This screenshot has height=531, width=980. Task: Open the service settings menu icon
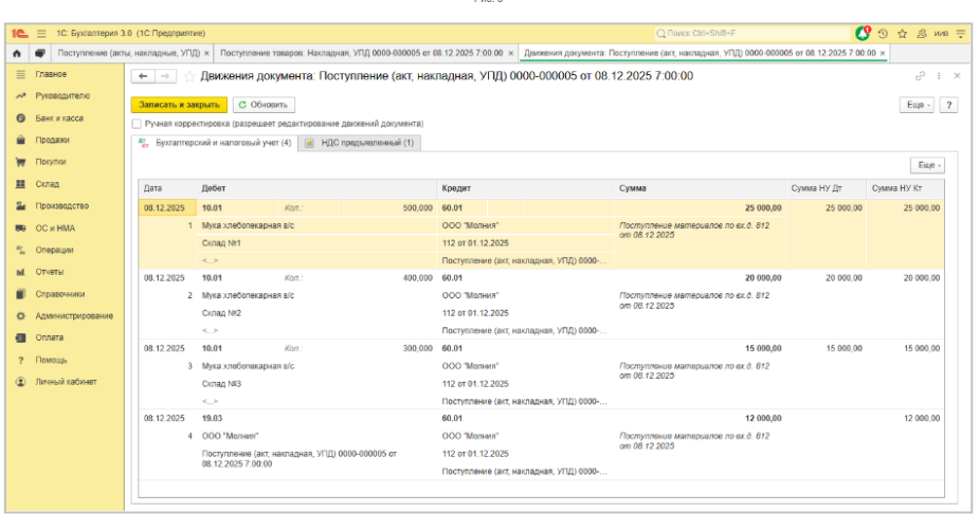(961, 34)
